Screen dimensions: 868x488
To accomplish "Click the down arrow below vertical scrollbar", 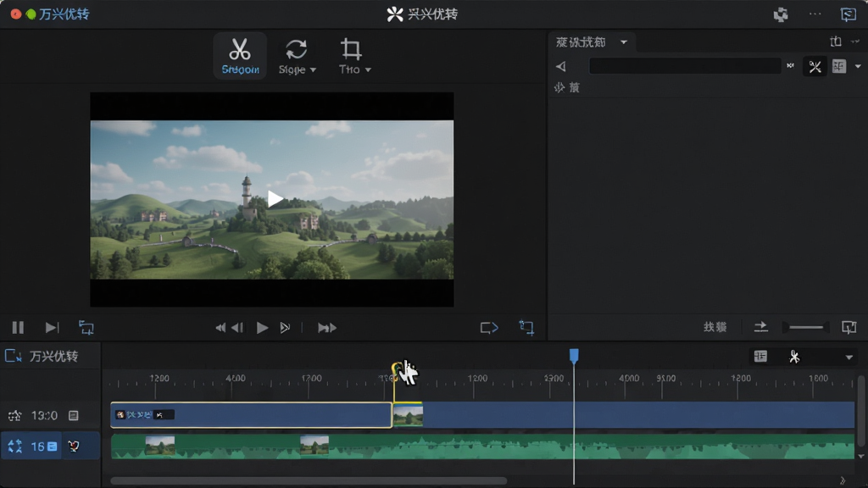I will (x=861, y=456).
